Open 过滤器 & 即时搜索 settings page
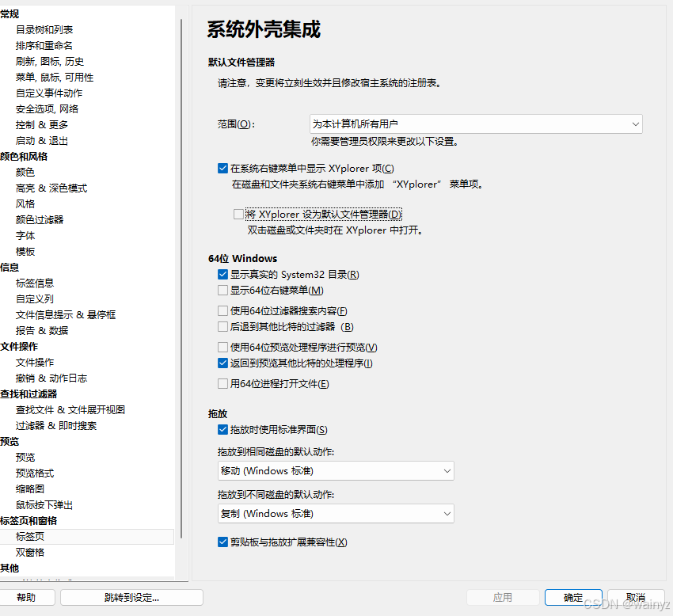The height and width of the screenshot is (616, 673). tap(56, 426)
